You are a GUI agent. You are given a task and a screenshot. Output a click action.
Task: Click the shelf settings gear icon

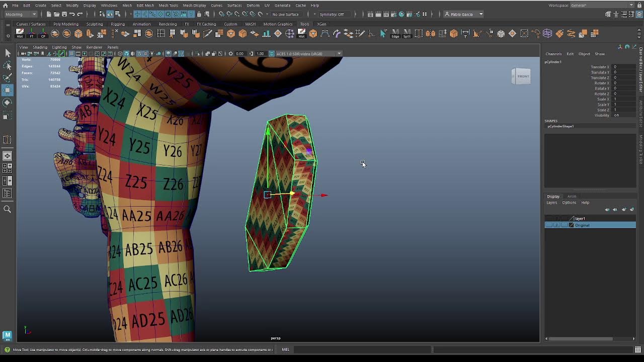8,36
